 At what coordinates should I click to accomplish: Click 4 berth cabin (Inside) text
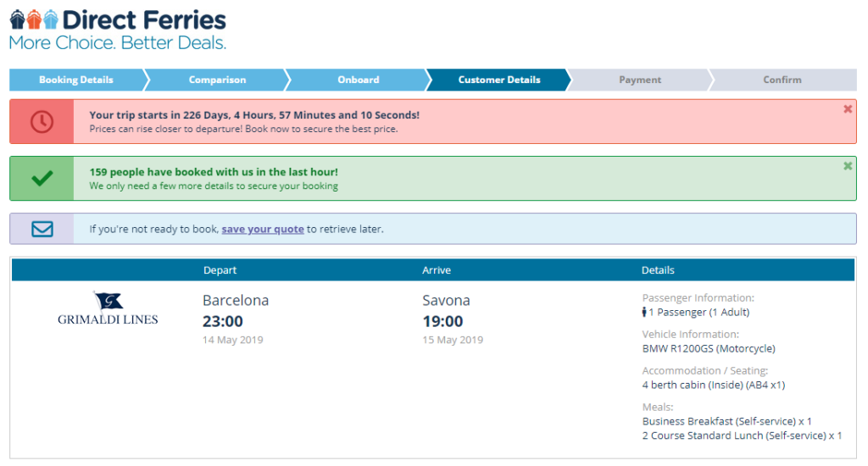coord(714,386)
